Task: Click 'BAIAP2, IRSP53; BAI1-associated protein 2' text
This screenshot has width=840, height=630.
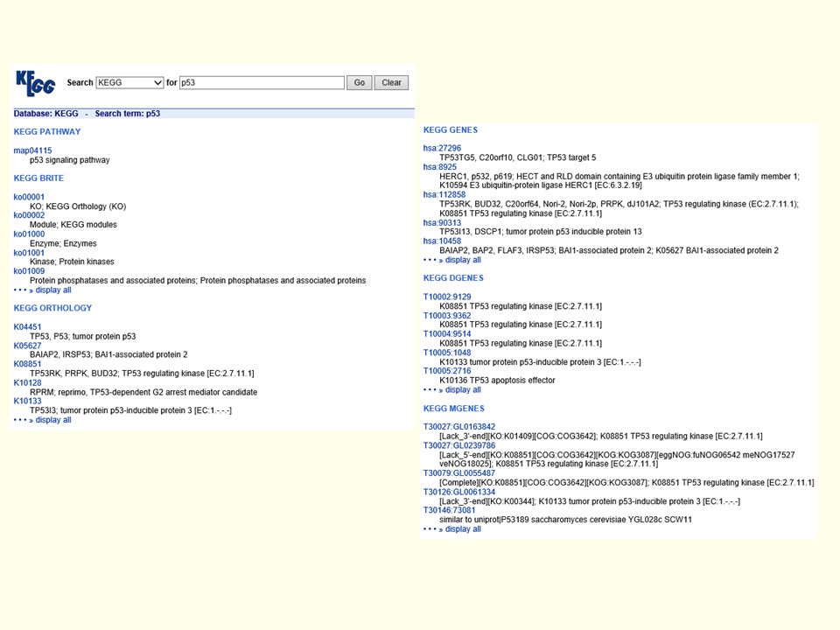Action: click(108, 354)
